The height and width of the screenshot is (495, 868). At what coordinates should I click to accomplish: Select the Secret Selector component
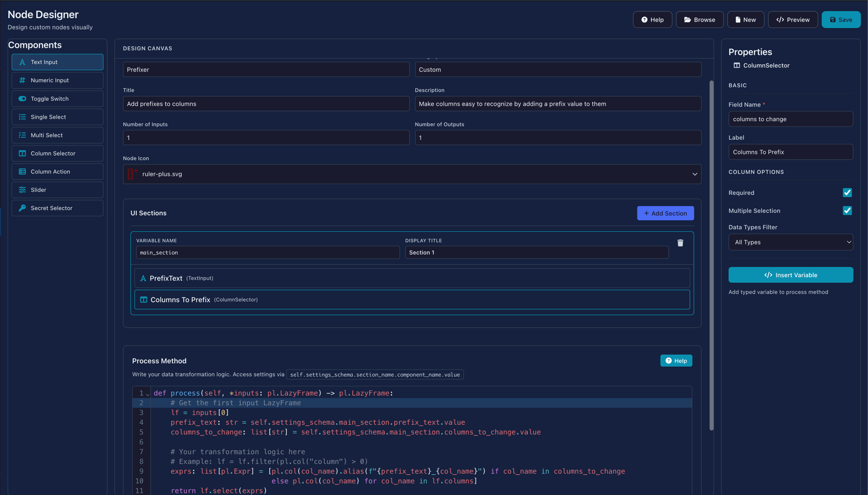pos(57,208)
